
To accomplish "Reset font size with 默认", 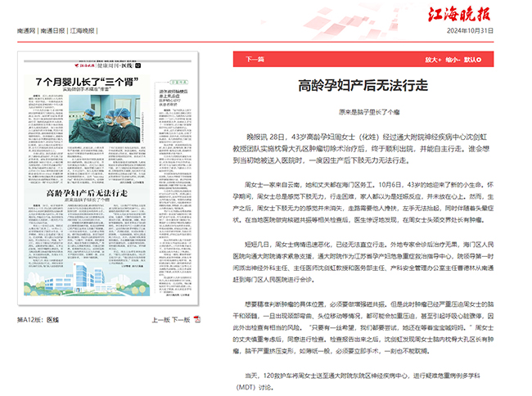I will [472, 60].
